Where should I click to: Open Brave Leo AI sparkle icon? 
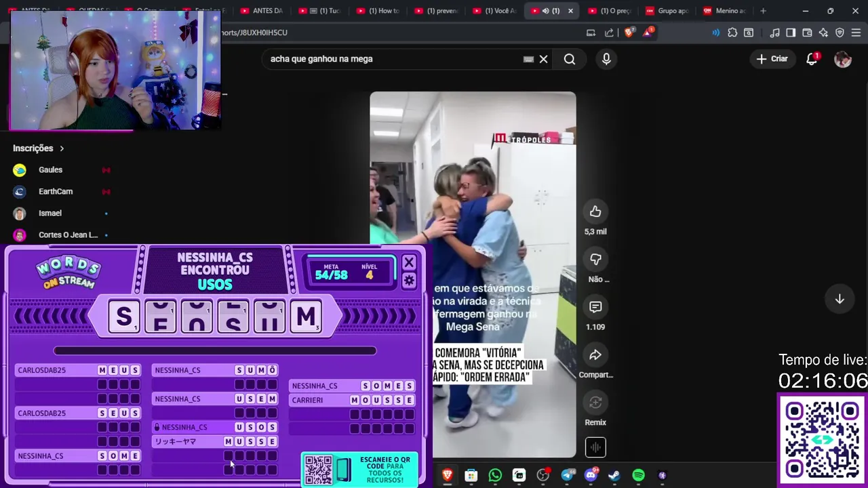(823, 33)
